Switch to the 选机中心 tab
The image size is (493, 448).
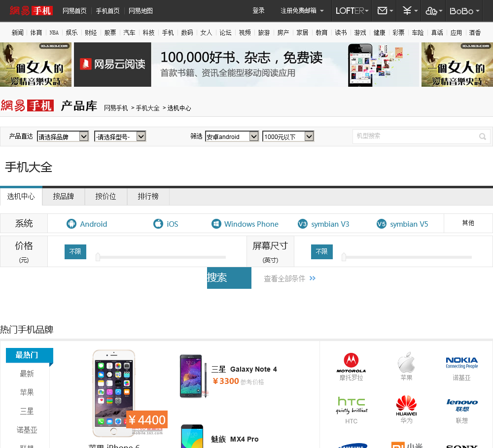21,197
